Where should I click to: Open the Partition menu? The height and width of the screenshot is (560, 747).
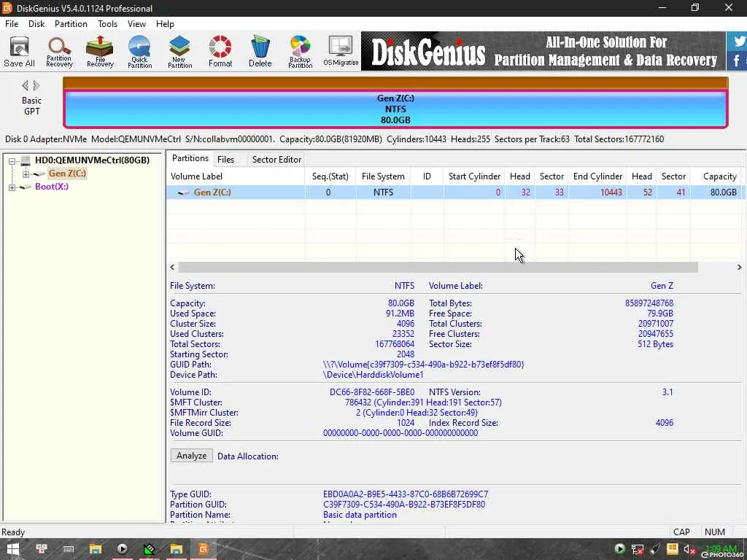(x=71, y=24)
